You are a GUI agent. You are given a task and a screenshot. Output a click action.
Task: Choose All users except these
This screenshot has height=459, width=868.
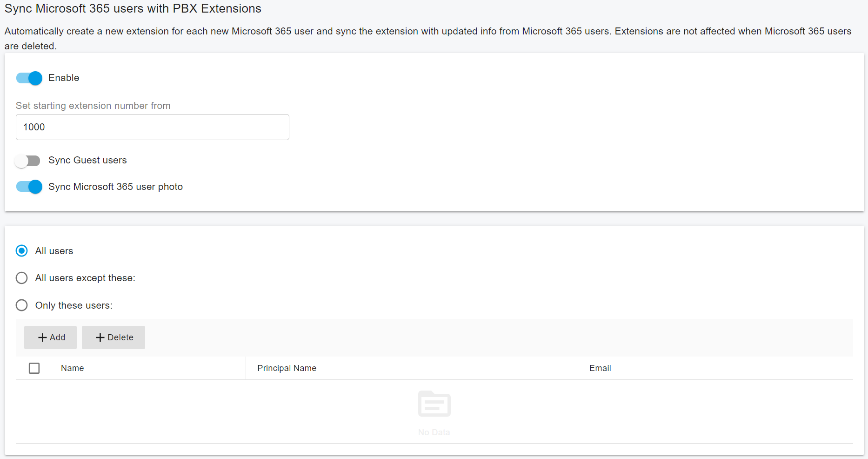[21, 278]
